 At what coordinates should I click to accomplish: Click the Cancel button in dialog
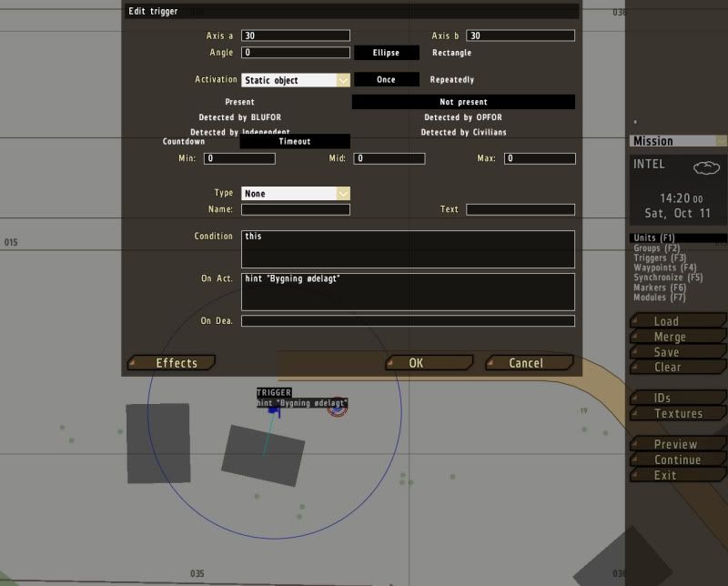click(527, 363)
